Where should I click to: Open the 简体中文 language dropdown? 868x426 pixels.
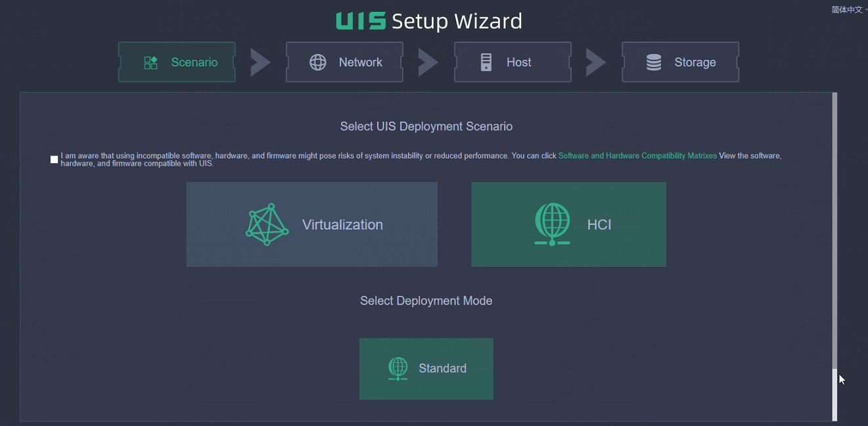pyautogui.click(x=849, y=9)
